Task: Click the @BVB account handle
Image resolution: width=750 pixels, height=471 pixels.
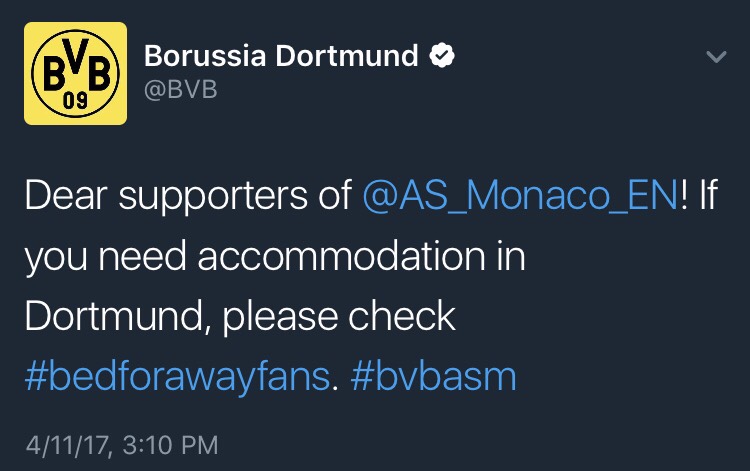Action: [x=180, y=91]
